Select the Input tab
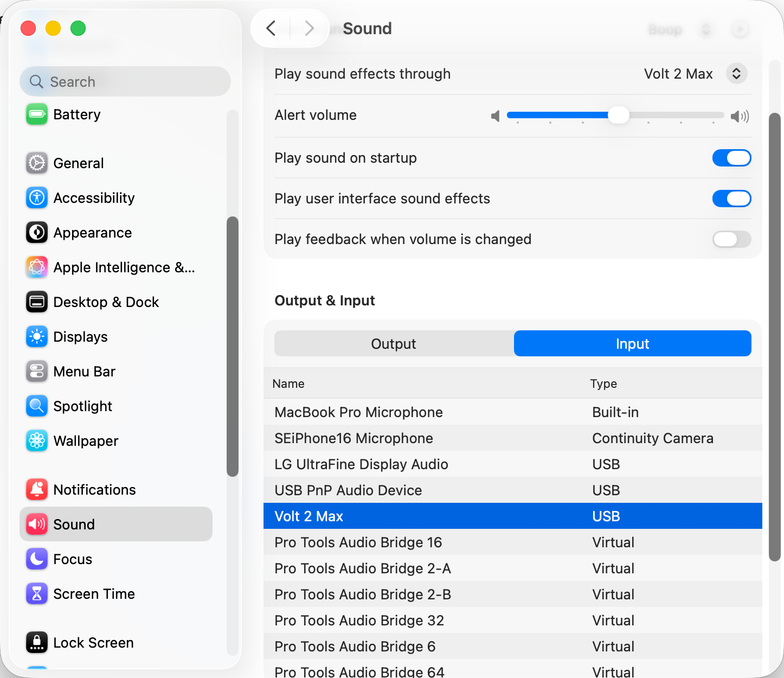The height and width of the screenshot is (678, 784). coord(633,344)
